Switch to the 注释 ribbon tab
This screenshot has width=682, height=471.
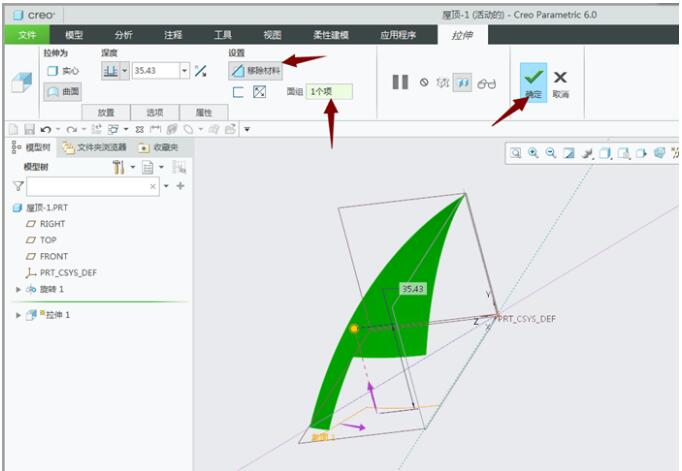(x=173, y=35)
